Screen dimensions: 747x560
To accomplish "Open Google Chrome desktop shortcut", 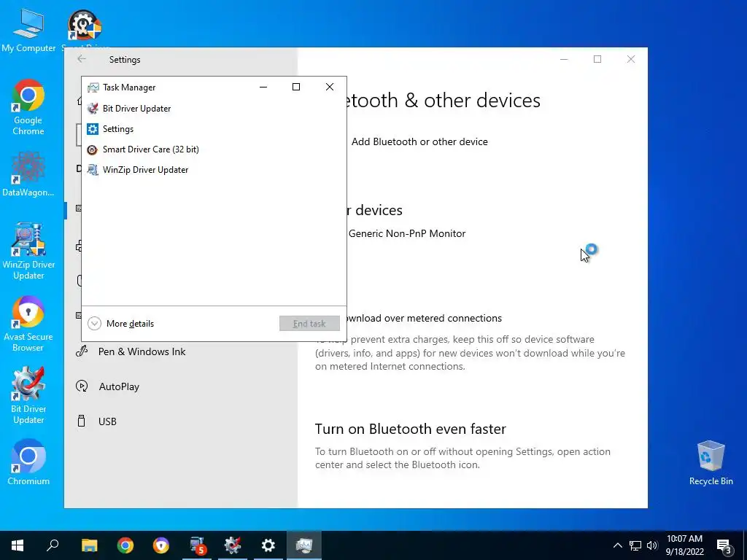I will coord(28,108).
